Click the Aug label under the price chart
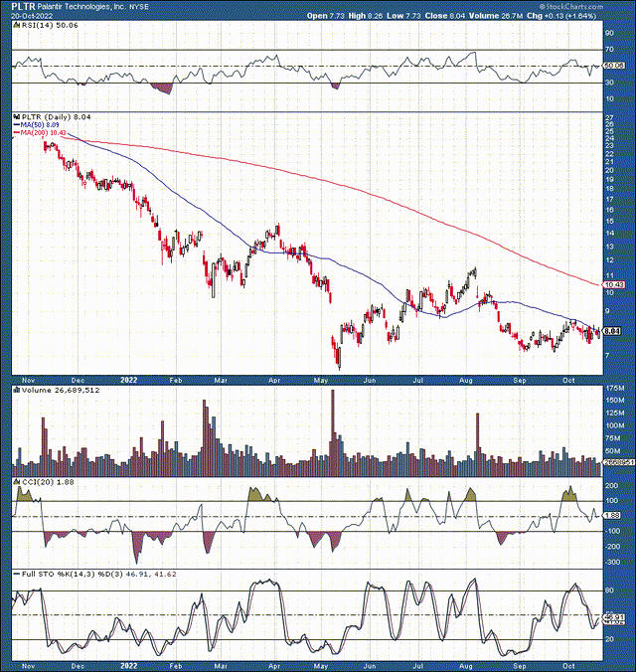The image size is (636, 672). tap(465, 380)
